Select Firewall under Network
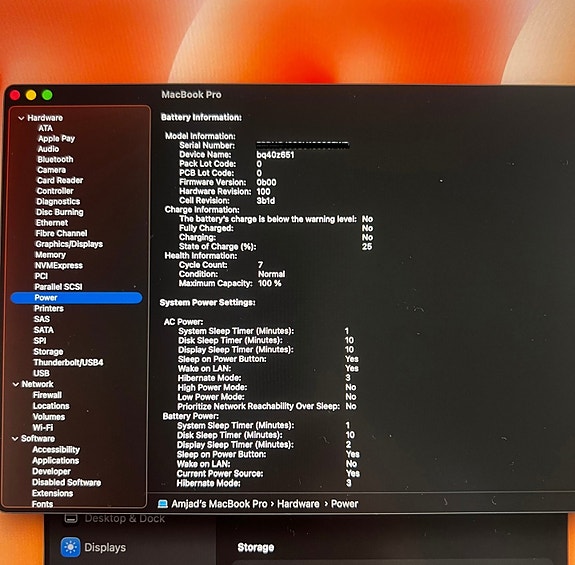Image resolution: width=575 pixels, height=565 pixels. [x=47, y=395]
